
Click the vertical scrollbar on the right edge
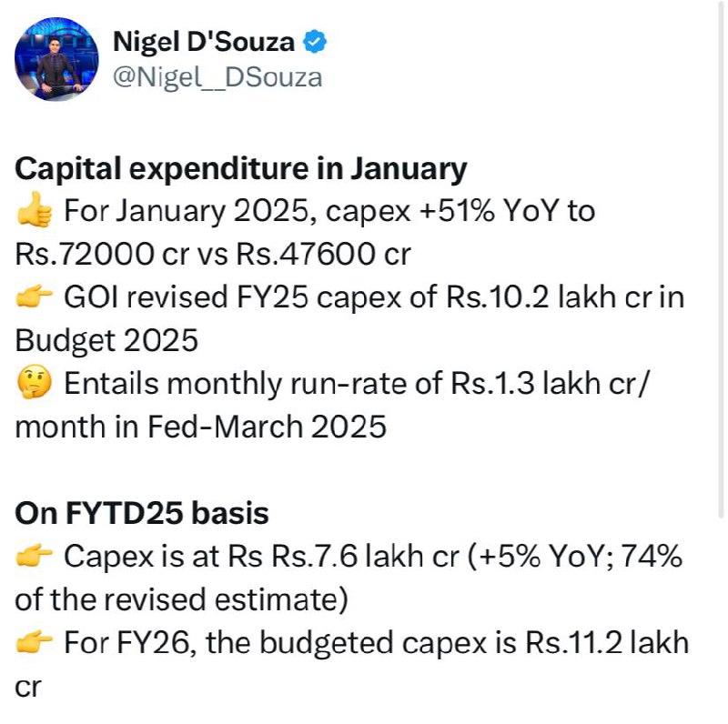[720, 260]
